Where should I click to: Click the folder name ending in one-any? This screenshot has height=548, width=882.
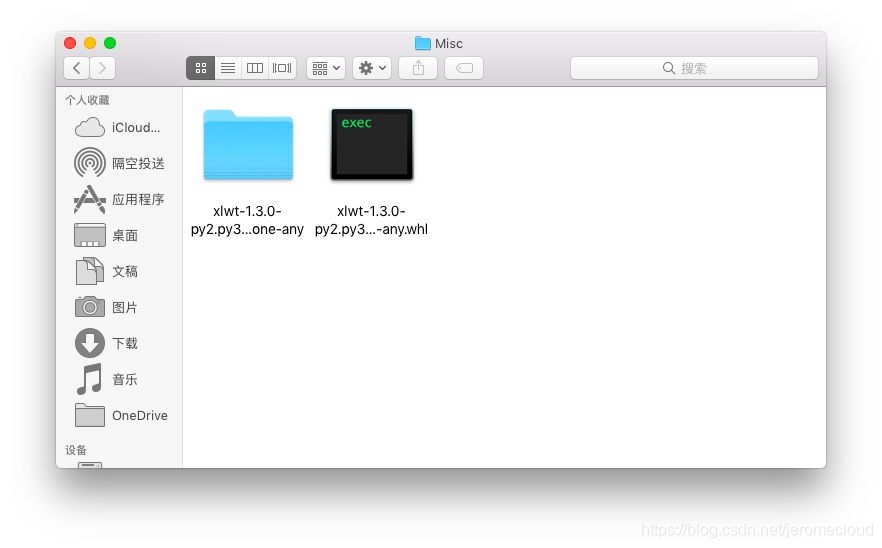[247, 220]
